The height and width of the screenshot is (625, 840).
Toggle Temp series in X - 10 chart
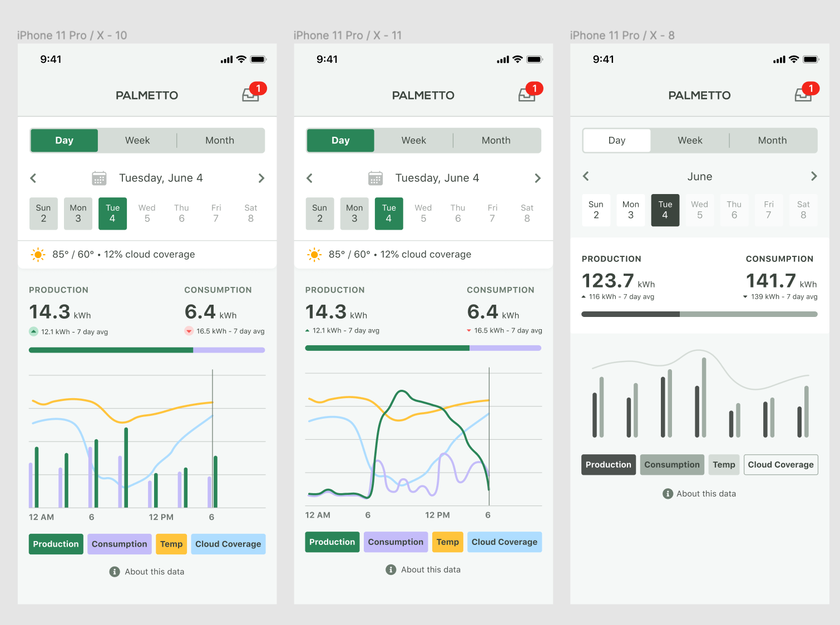pyautogui.click(x=171, y=544)
